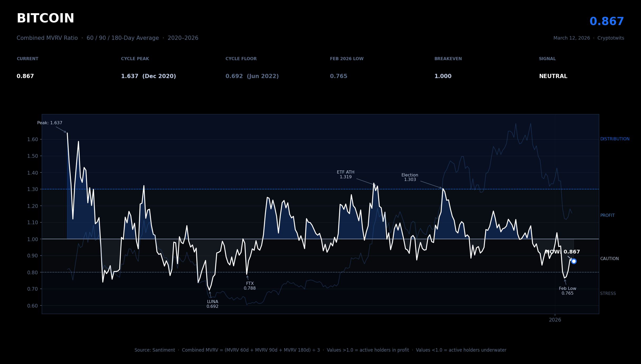Click the PROFIT zone label

pyautogui.click(x=607, y=215)
